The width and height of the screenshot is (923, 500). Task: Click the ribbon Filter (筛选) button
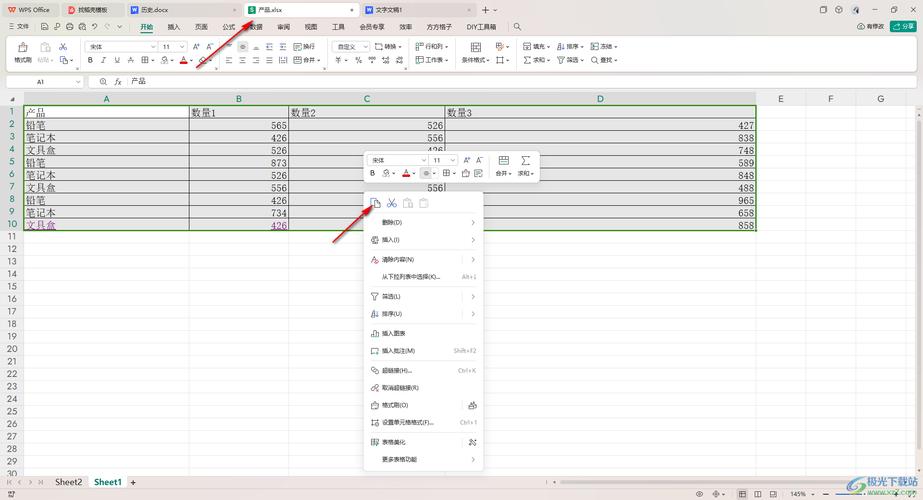570,60
